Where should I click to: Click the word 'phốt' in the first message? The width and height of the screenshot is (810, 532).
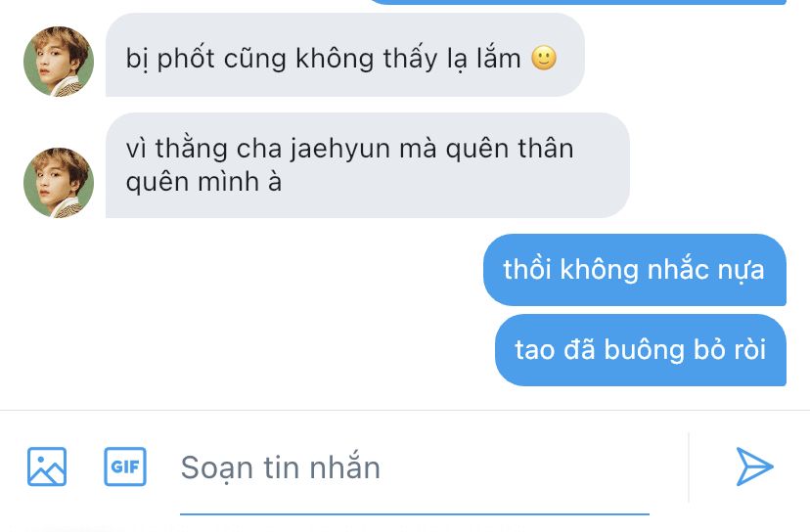[x=186, y=59]
